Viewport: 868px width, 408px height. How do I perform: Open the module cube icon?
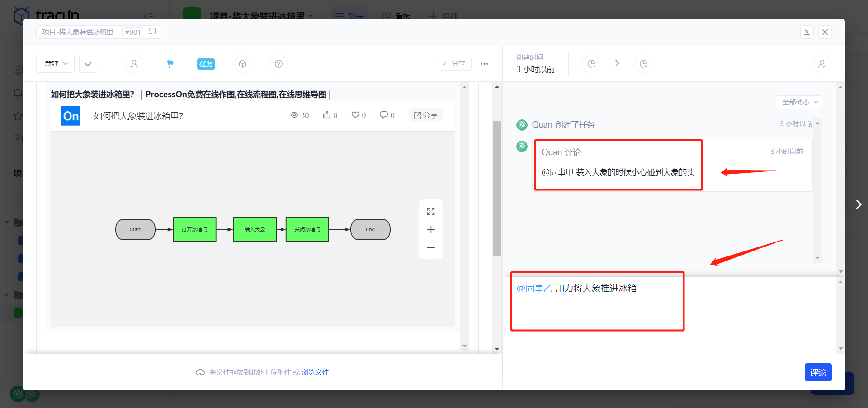(242, 64)
